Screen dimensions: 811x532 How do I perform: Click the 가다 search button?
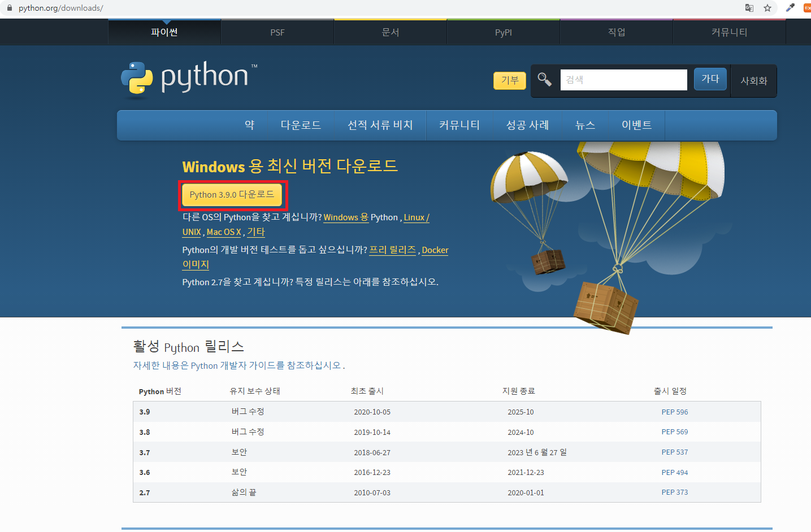(x=710, y=79)
